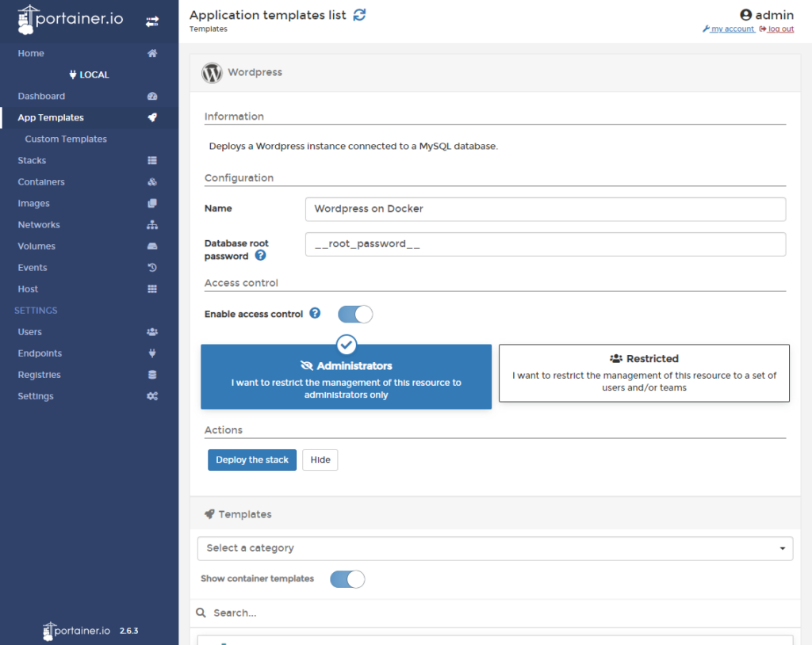The image size is (812, 645).
Task: Select the Administrators access option
Action: (x=346, y=377)
